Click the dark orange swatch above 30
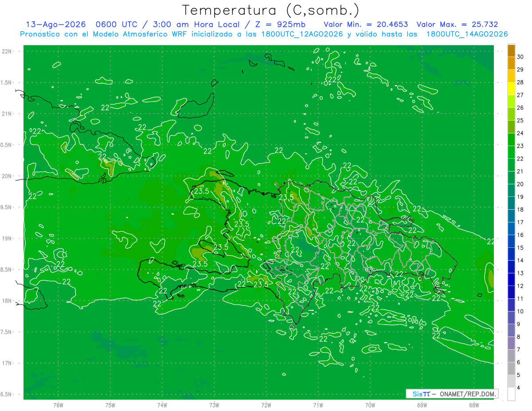 point(511,51)
